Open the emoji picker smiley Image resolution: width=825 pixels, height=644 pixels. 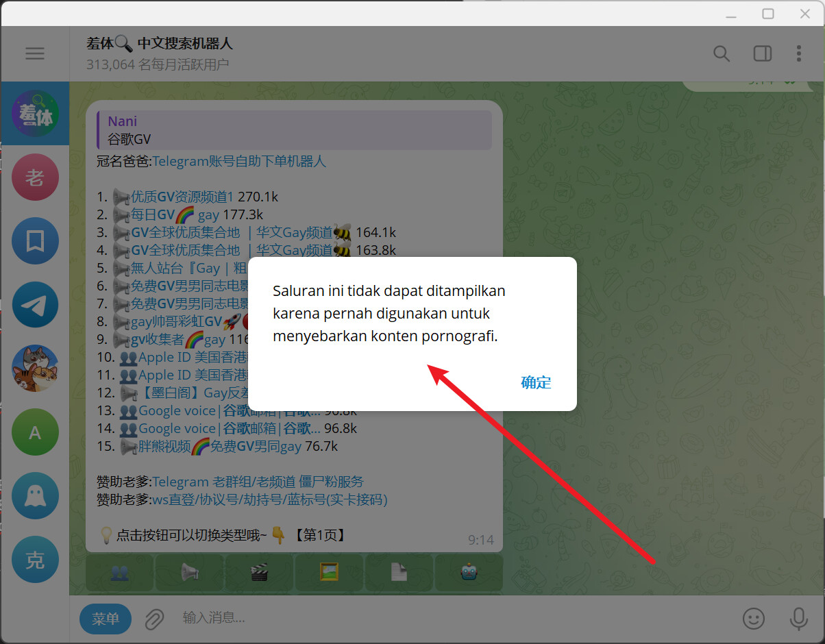(754, 619)
